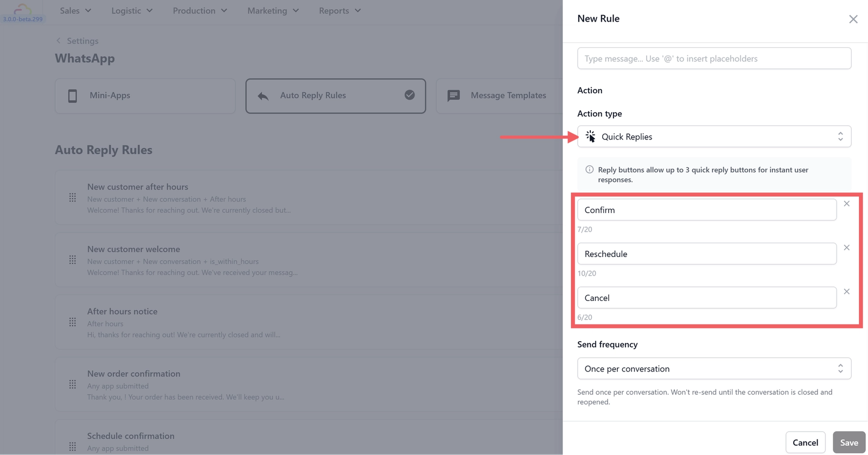Open the Action type Quick Replies dropdown
Screen dimensions: 868x455
coord(714,137)
